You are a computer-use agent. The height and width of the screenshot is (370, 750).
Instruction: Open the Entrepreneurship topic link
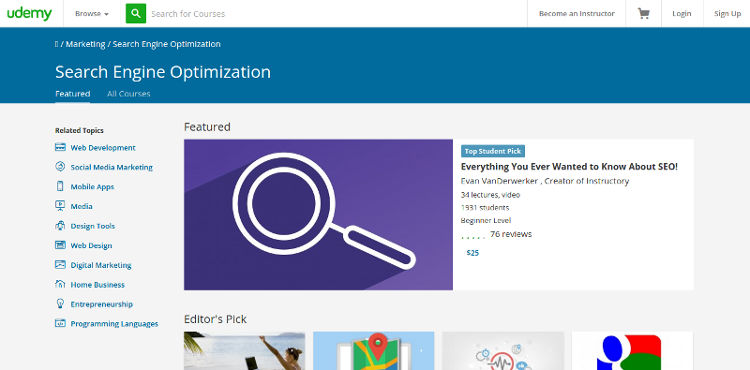point(102,305)
